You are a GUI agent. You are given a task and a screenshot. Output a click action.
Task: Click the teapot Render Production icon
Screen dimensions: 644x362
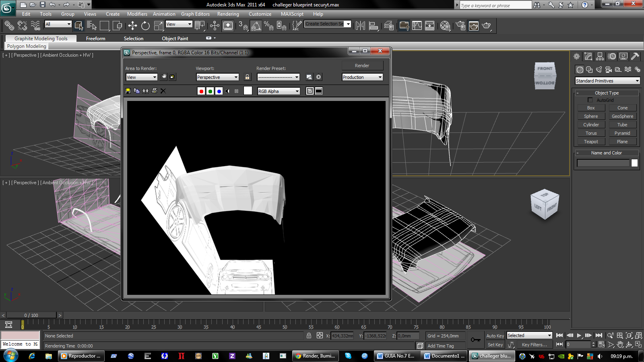click(486, 26)
